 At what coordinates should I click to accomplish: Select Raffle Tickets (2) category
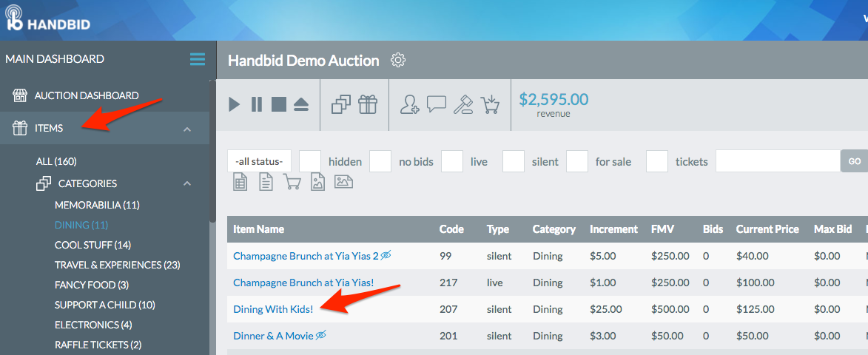(x=98, y=345)
